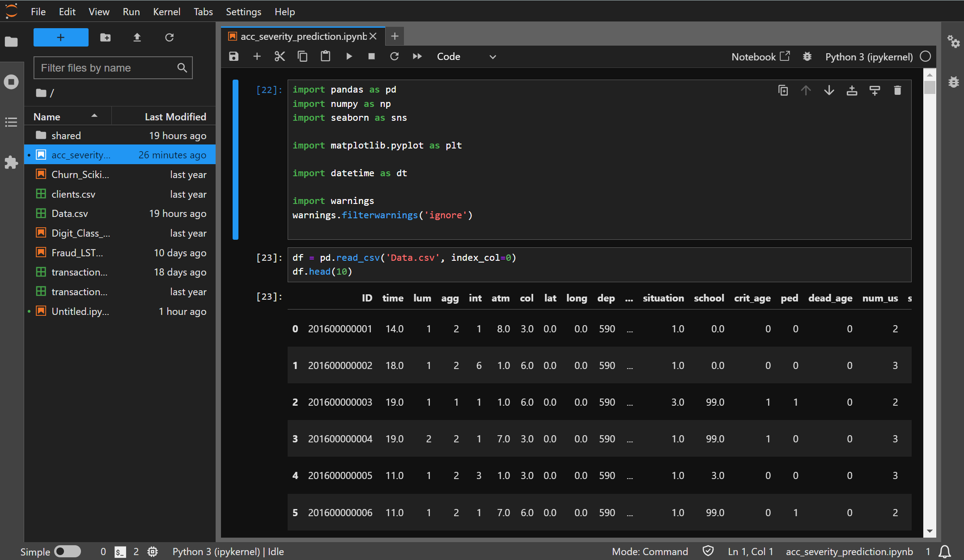964x560 pixels.
Task: Delete the active cell with the trash icon
Action: pos(897,90)
